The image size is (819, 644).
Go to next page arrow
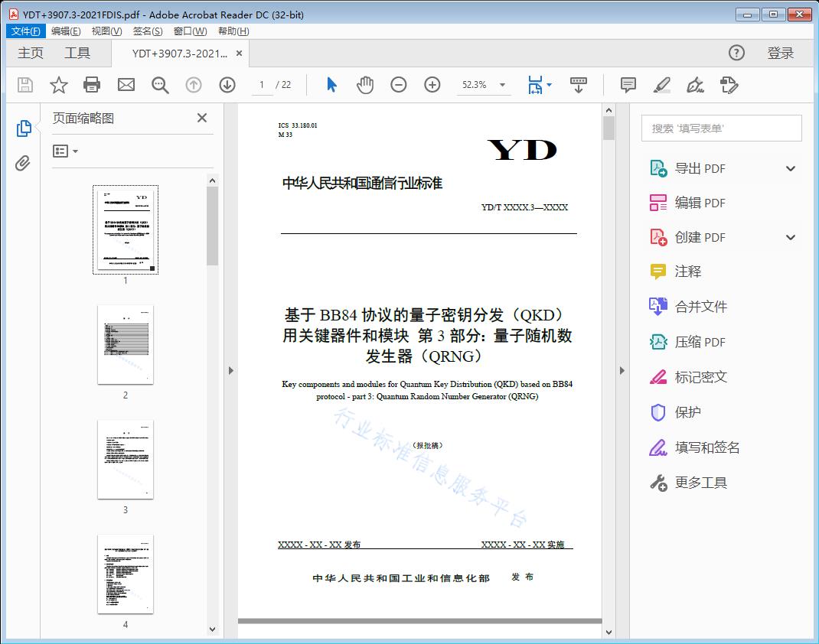pos(227,85)
